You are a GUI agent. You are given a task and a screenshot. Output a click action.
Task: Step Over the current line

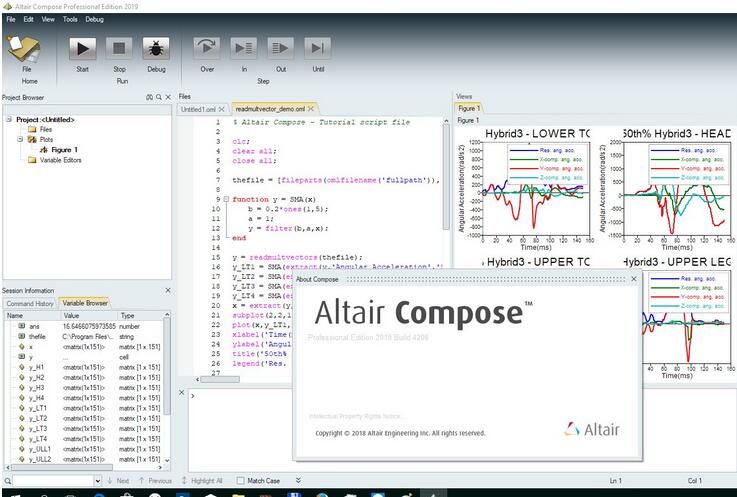click(207, 48)
